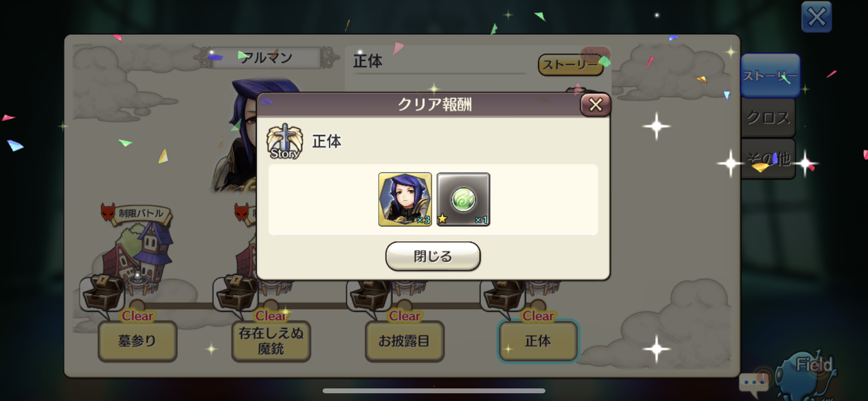Close the クリア報酬 popup with X
This screenshot has width=868, height=401.
tap(595, 105)
